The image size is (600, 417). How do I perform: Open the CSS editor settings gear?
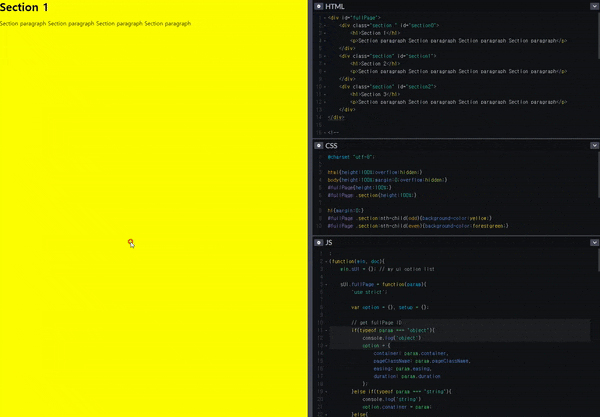click(319, 145)
